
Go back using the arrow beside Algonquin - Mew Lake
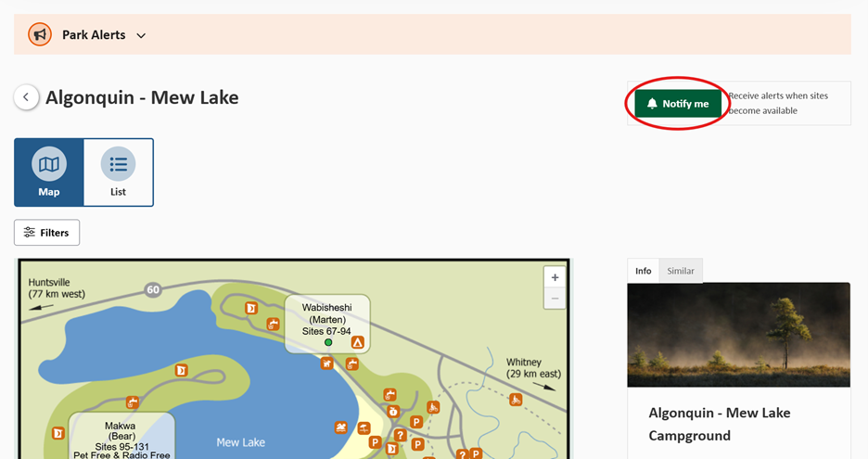(26, 96)
